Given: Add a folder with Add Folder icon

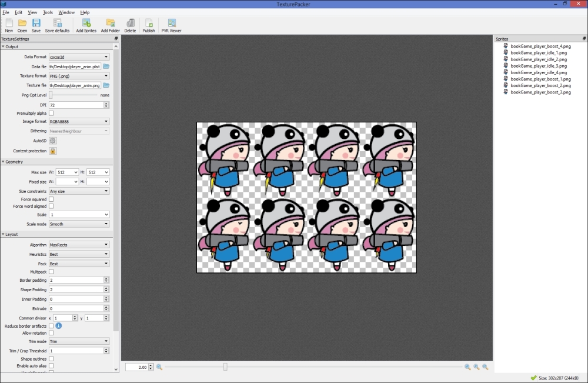Looking at the screenshot, I should [111, 25].
